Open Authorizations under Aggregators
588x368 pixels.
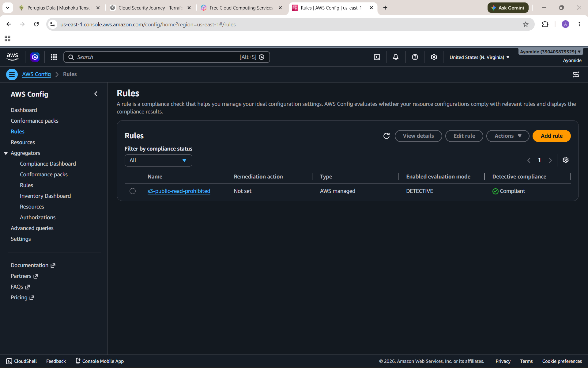[38, 217]
